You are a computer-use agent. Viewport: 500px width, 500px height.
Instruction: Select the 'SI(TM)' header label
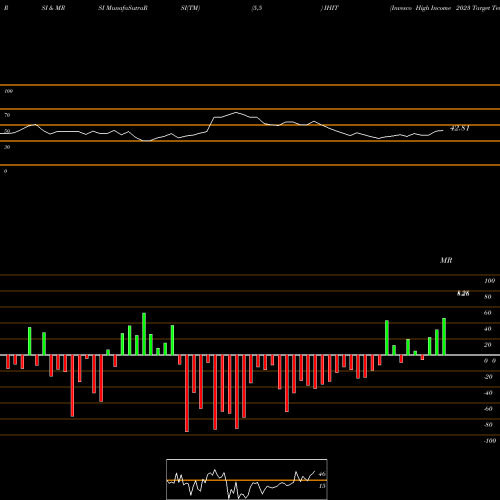click(190, 8)
